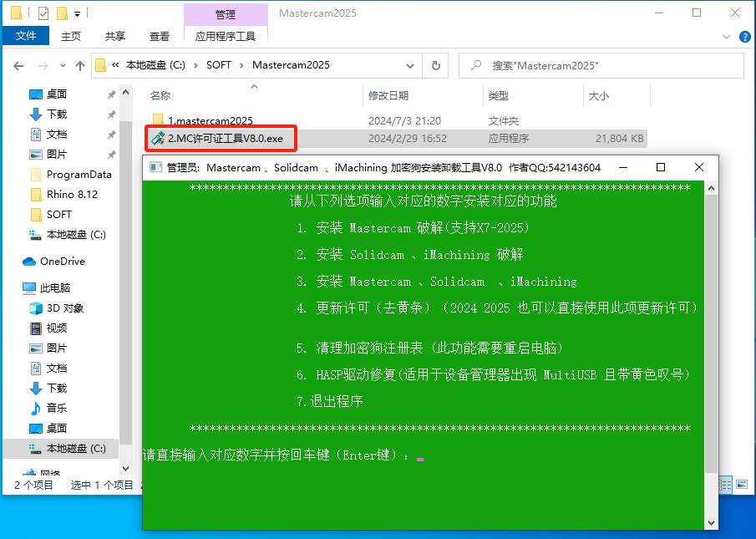Click the MC许可证工具 exe file icon

click(x=158, y=139)
